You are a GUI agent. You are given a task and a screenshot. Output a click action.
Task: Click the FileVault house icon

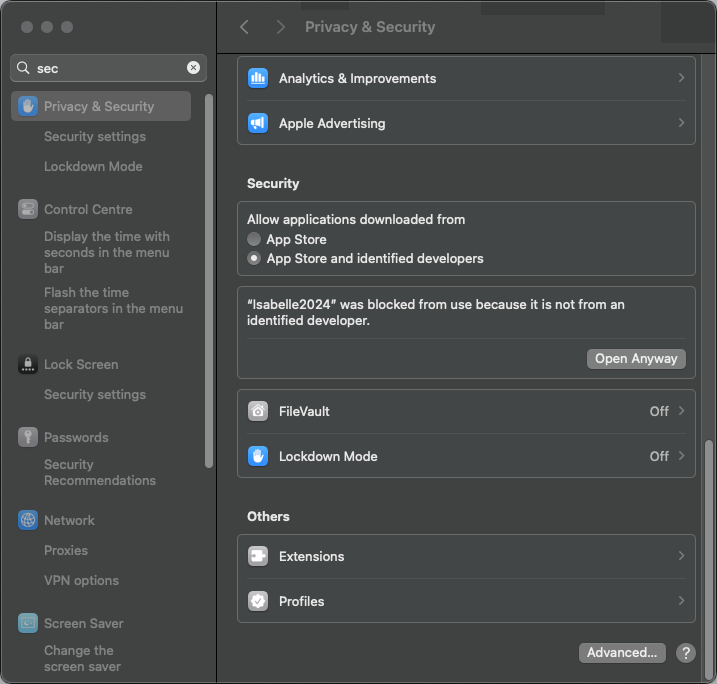coord(258,411)
